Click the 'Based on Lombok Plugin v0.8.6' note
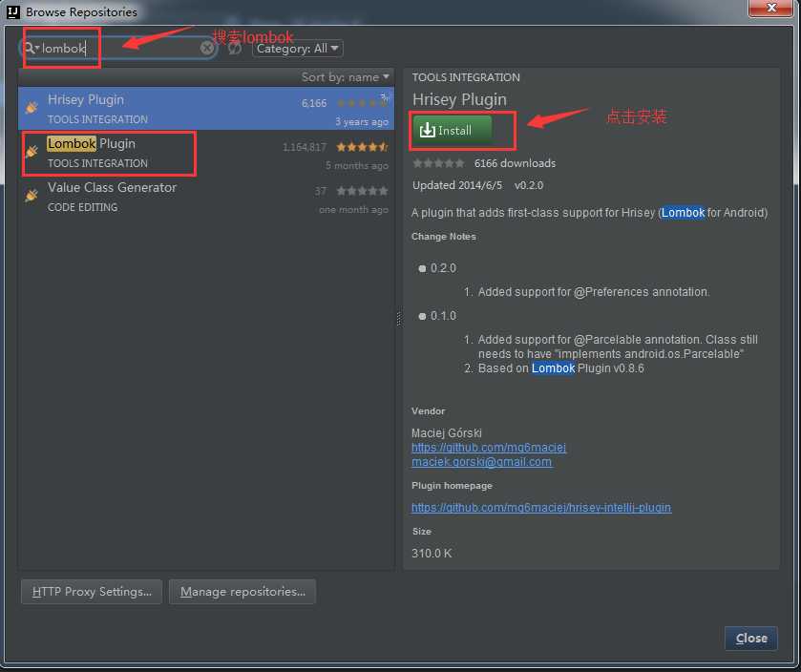This screenshot has width=801, height=672. click(561, 368)
